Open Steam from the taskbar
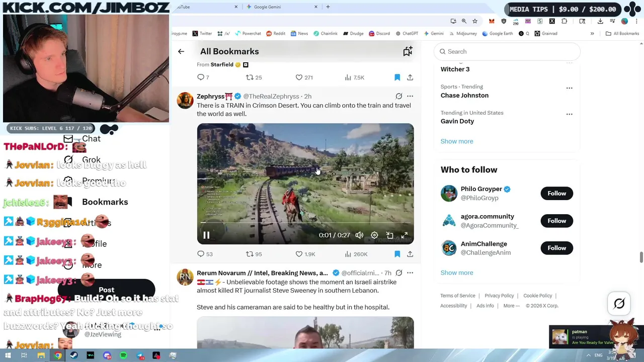 (x=74, y=355)
